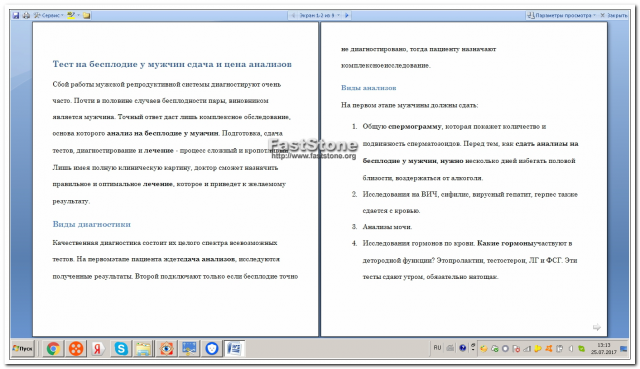The image size is (640, 369).
Task: Print the document using printer icon
Action: [26, 16]
